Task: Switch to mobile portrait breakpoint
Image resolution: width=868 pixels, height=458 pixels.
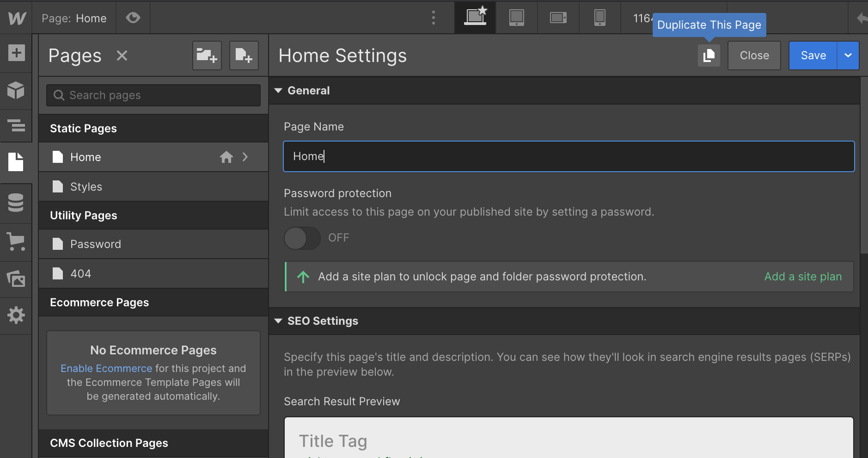Action: (600, 18)
